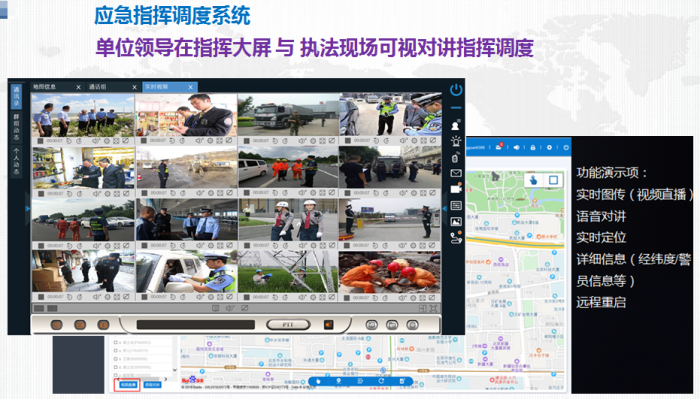The width and height of the screenshot is (700, 399).
Task: Switch to the 地图信息 tab
Action: point(44,87)
